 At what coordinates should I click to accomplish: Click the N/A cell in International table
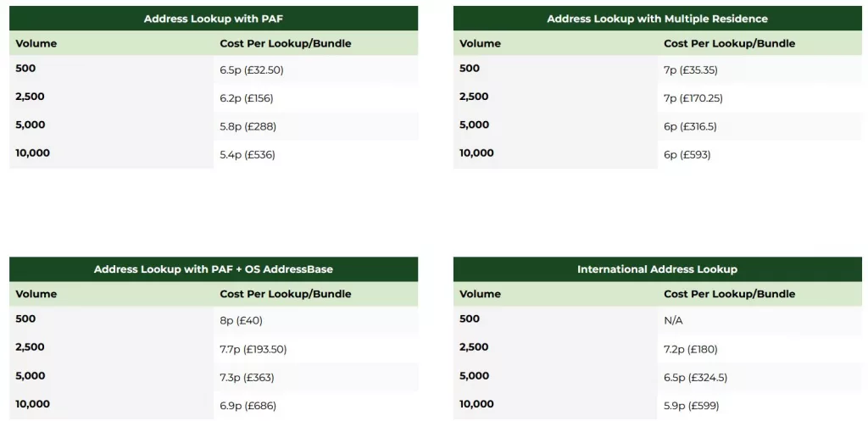click(x=673, y=321)
